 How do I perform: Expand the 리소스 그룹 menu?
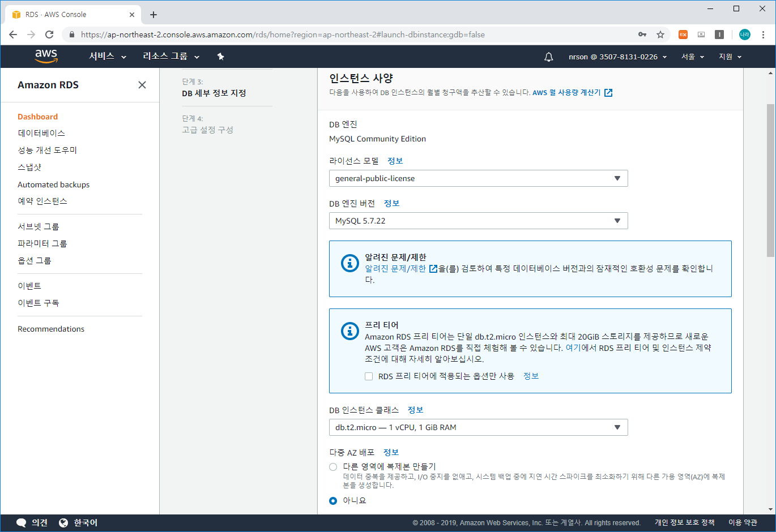click(x=171, y=57)
